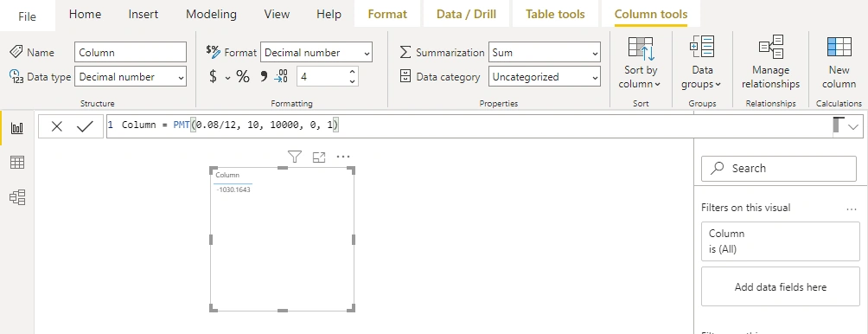The height and width of the screenshot is (334, 868).
Task: Expand the formula bar chevron
Action: coord(853,127)
